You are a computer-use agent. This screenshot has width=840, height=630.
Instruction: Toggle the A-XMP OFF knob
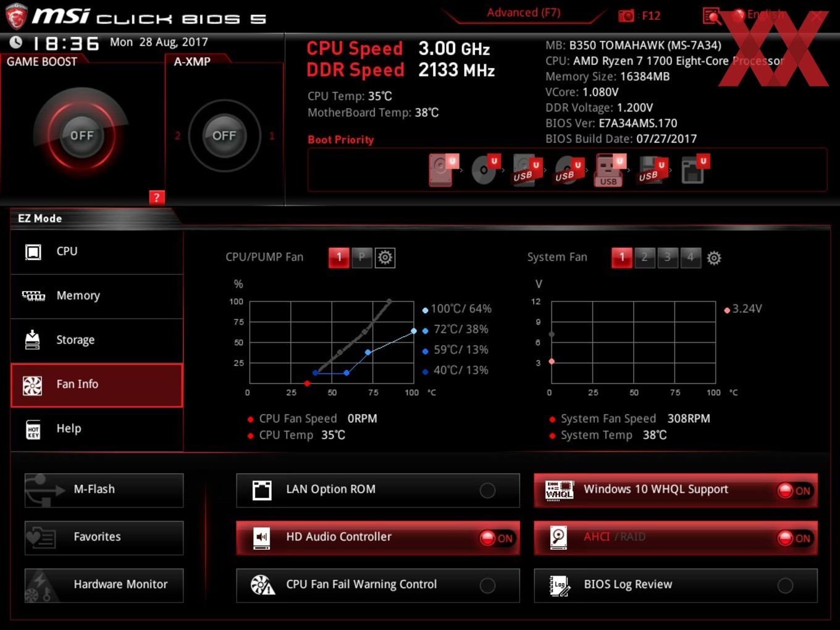(x=224, y=135)
